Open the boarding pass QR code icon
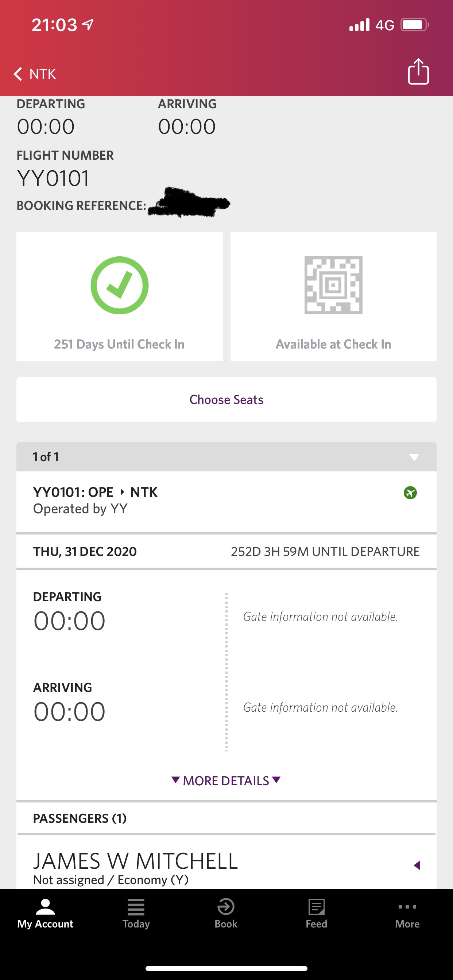The image size is (453, 980). (333, 285)
